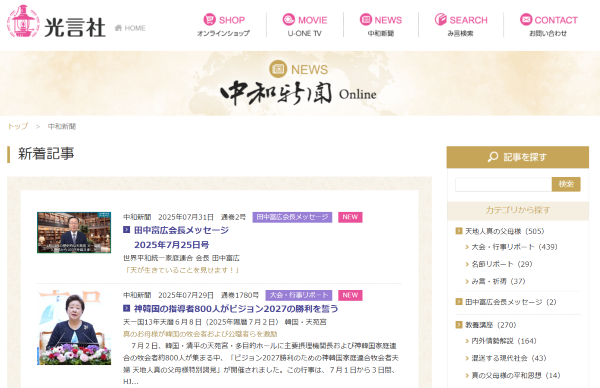600x388 pixels.
Task: Click arrow icon beside 教養講座 (270)
Action: coord(459,325)
